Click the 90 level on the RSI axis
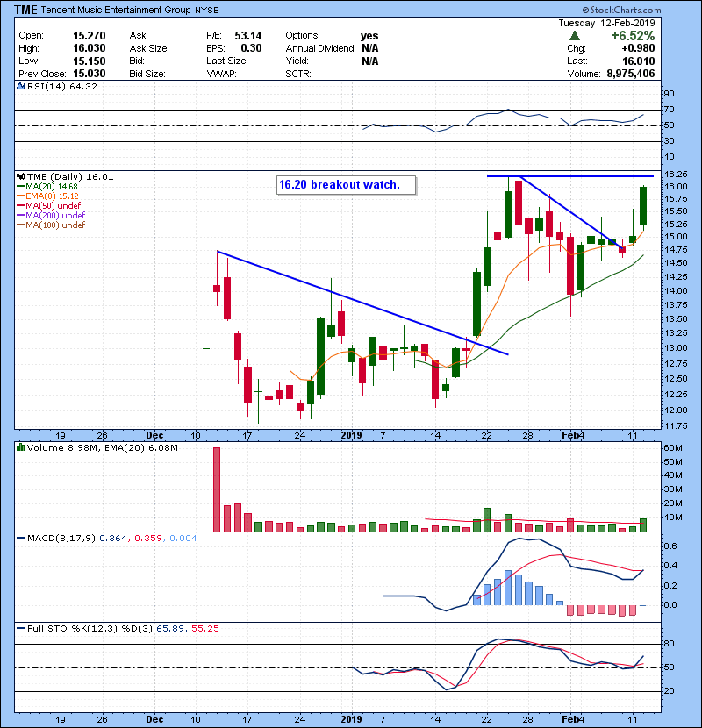Viewport: 702px width, 728px height. [669, 93]
